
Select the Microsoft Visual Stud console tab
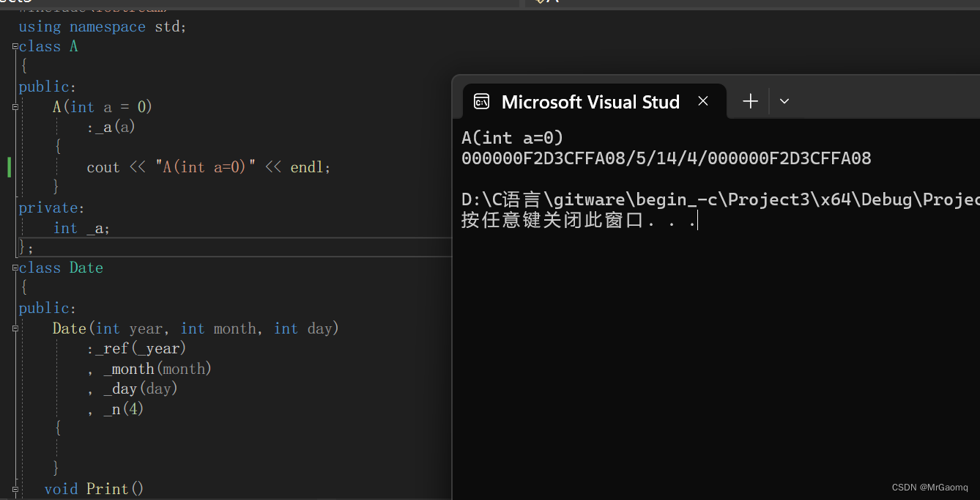point(594,101)
